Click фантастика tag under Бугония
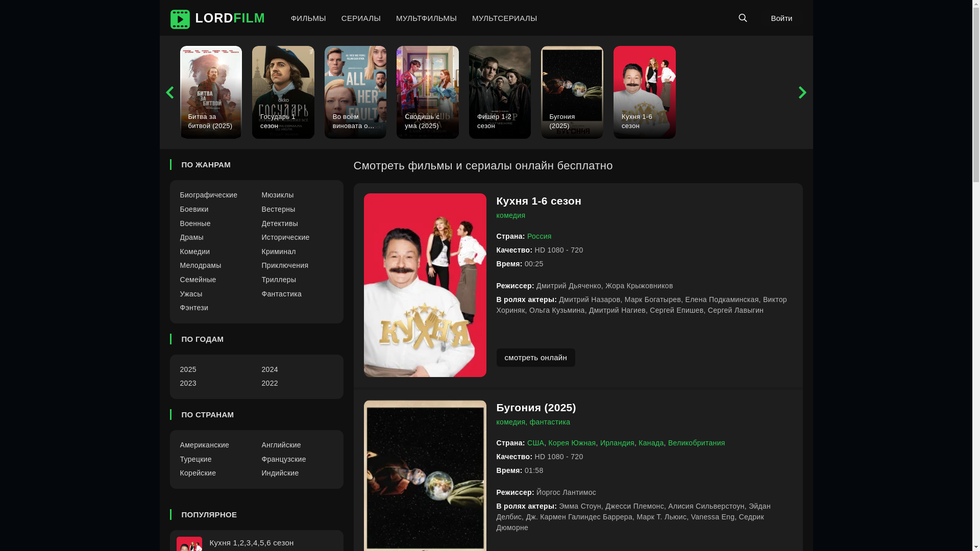This screenshot has height=551, width=980. [x=550, y=422]
